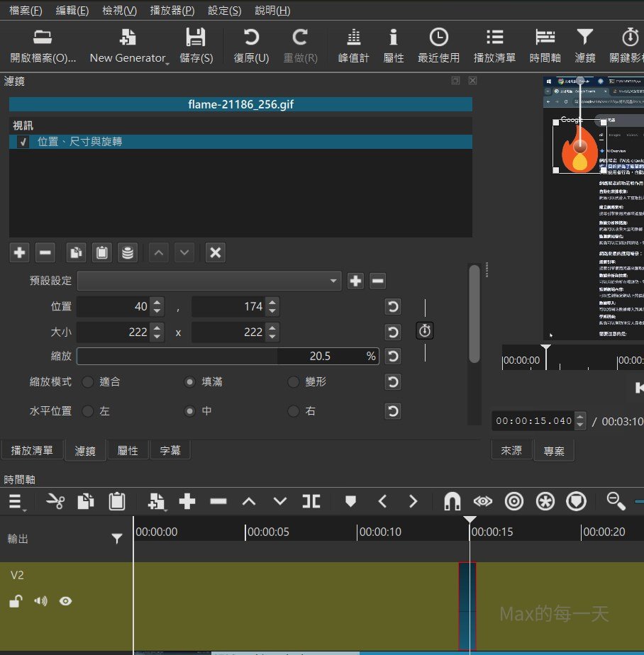Click the remove filter minus button
The height and width of the screenshot is (655, 644).
click(45, 252)
